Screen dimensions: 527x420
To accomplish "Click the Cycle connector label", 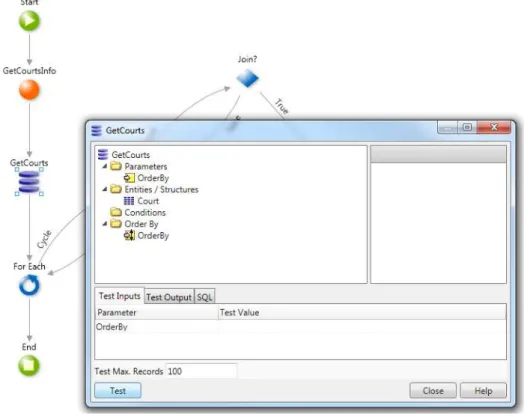I will [44, 239].
